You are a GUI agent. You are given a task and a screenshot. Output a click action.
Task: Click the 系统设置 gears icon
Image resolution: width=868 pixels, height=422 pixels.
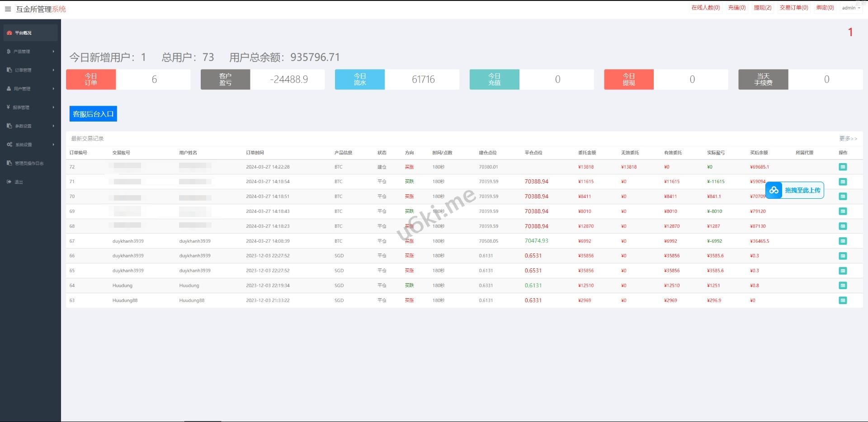point(9,145)
